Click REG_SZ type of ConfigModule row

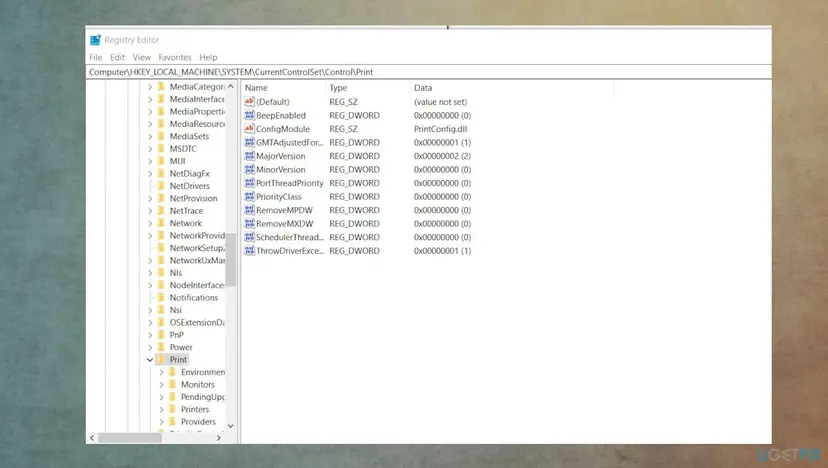343,129
